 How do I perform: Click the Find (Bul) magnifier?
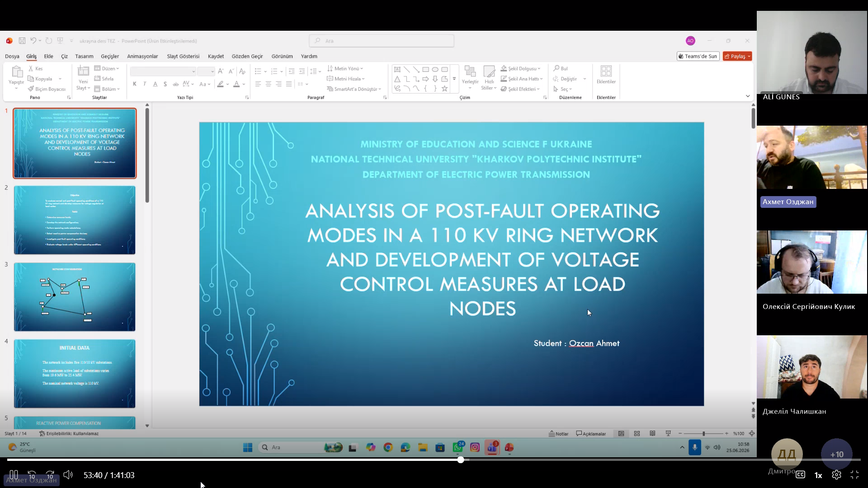[x=557, y=69]
